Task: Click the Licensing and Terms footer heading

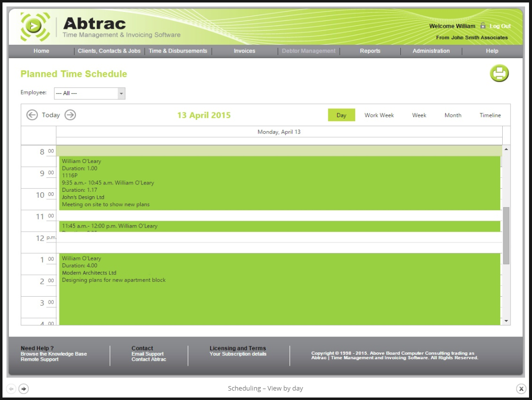Action: [x=237, y=348]
